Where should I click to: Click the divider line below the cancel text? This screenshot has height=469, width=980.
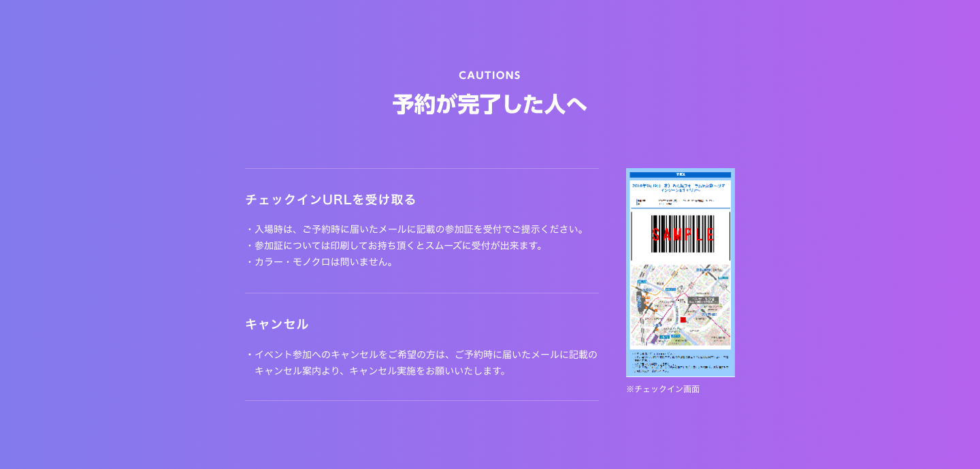[x=422, y=401]
